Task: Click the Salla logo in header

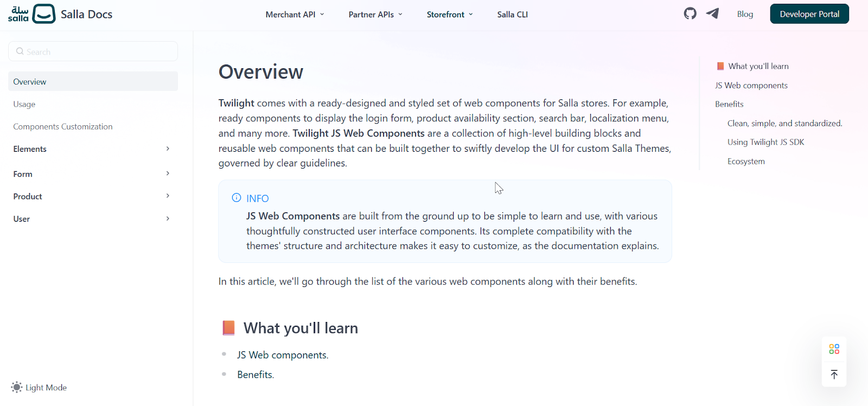Action: (x=32, y=14)
